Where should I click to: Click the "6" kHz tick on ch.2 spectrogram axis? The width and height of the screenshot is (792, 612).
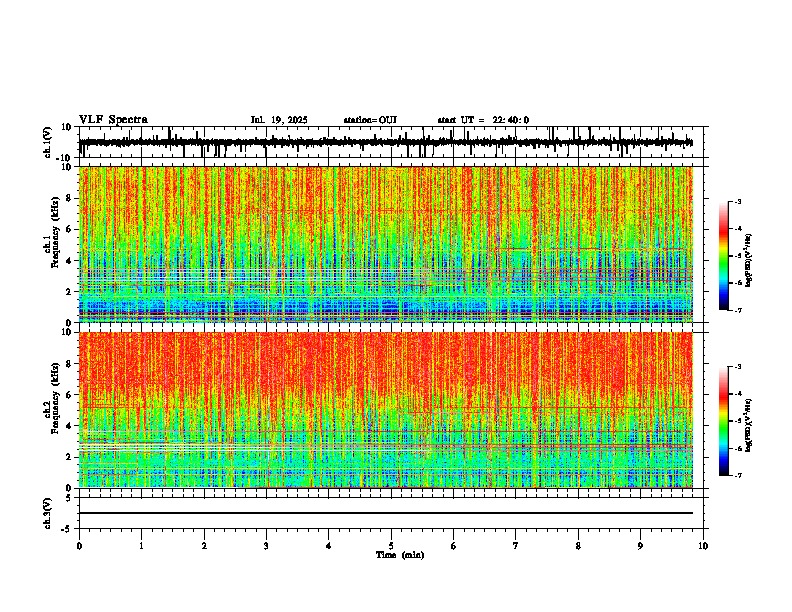coord(70,395)
